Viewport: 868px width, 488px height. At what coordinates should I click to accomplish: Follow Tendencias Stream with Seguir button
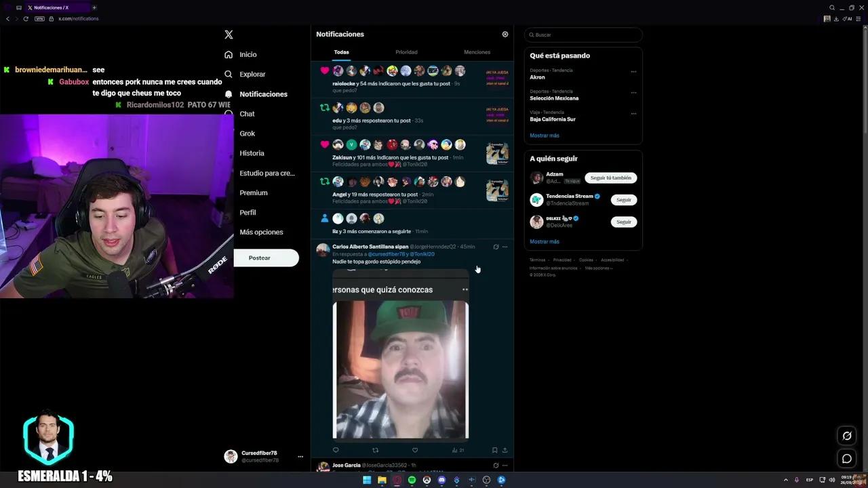click(623, 200)
